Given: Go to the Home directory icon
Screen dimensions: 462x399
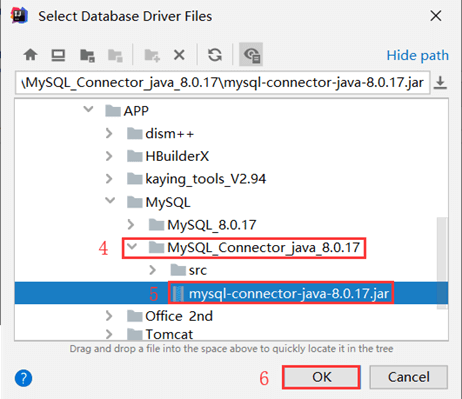Looking at the screenshot, I should [30, 55].
